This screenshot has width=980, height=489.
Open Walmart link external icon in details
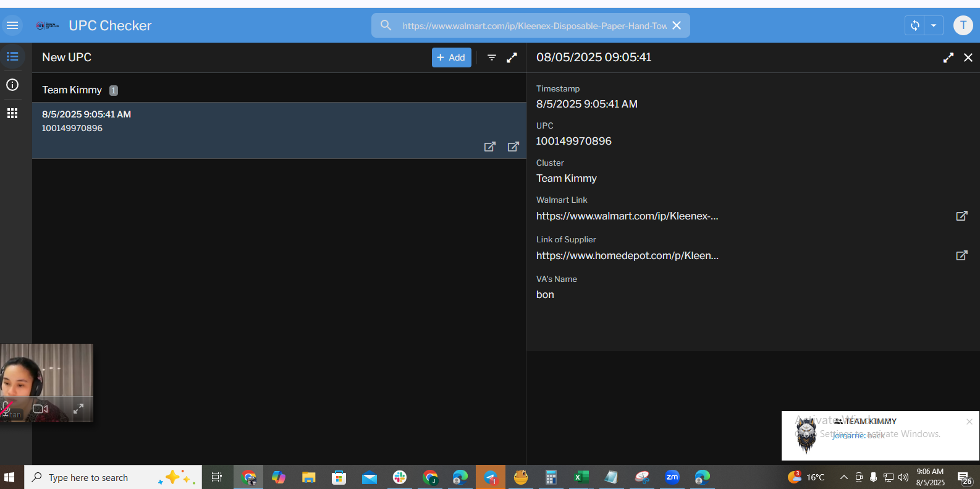961,216
